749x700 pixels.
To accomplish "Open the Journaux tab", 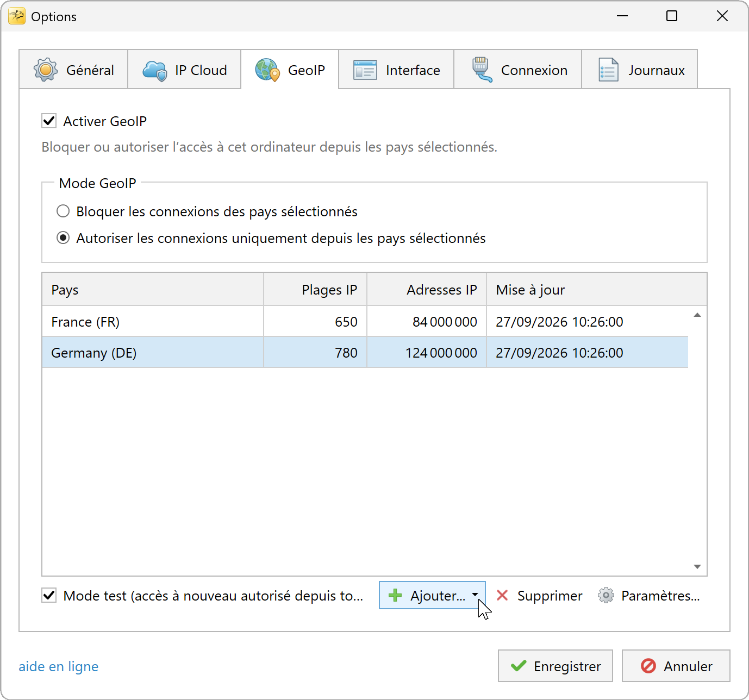I will (640, 69).
